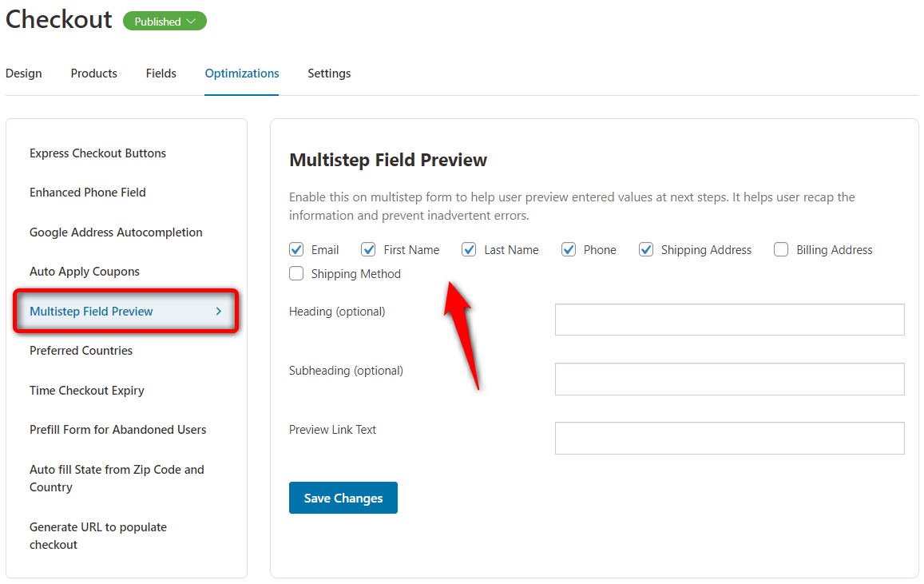924x584 pixels.
Task: Save Changes button
Action: tap(343, 498)
